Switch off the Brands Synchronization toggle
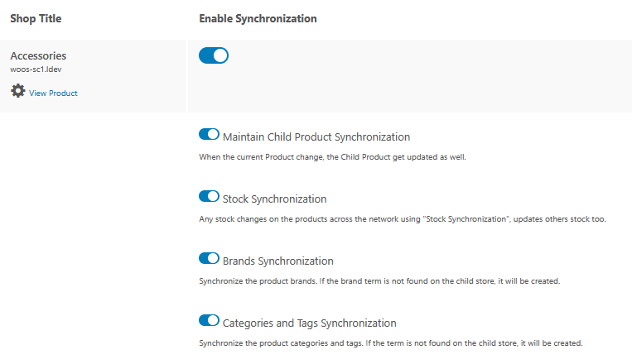Image resolution: width=632 pixels, height=364 pixels. click(209, 259)
